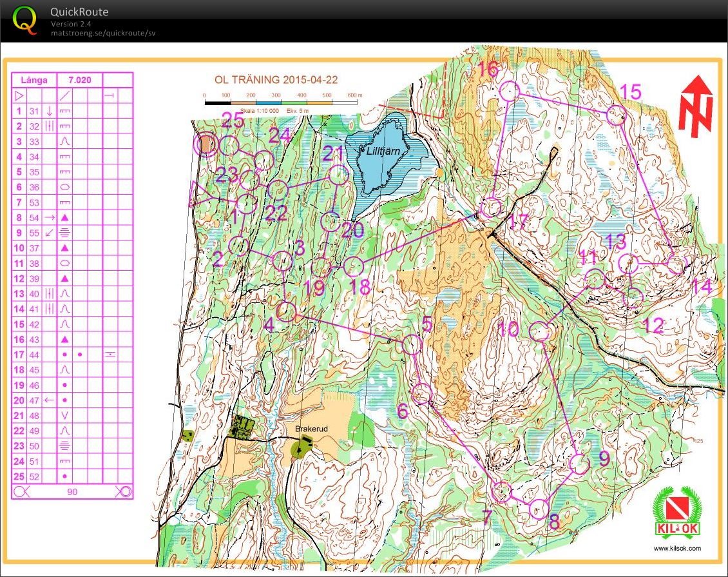Image resolution: width=728 pixels, height=577 pixels.
Task: Click the red north arrow symbol
Action: coord(696,107)
